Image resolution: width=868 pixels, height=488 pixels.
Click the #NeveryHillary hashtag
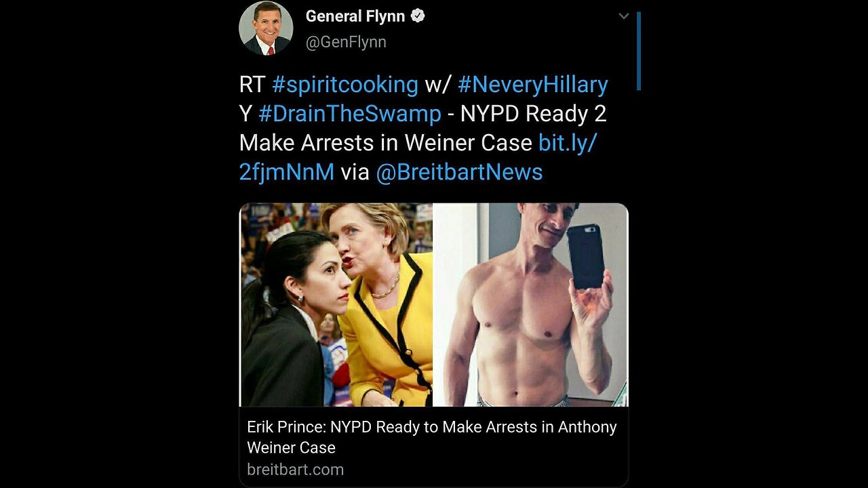533,85
